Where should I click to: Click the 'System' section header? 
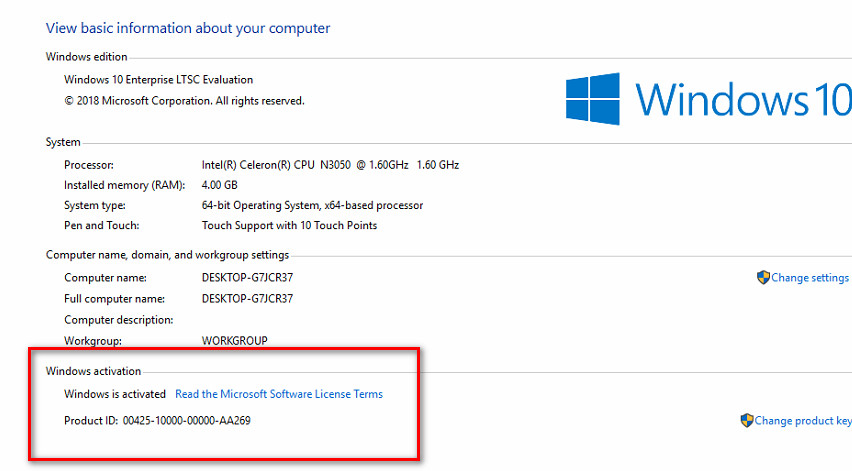coord(63,142)
